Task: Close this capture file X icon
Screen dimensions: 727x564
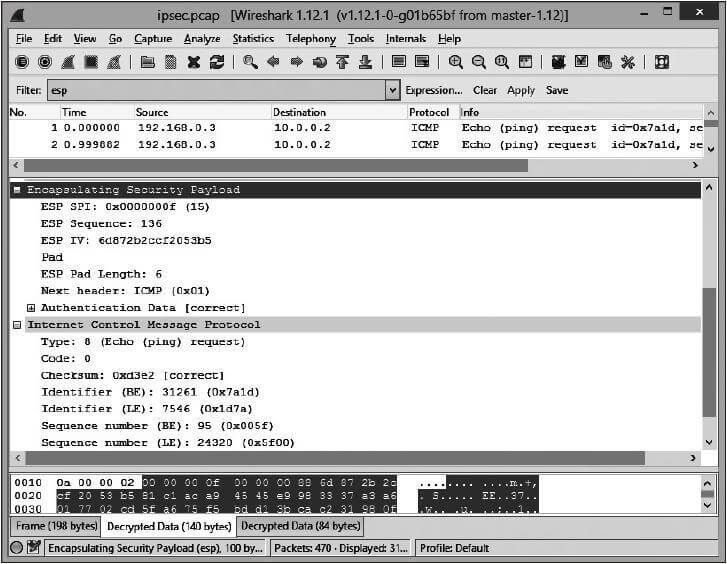Action: pyautogui.click(x=194, y=62)
